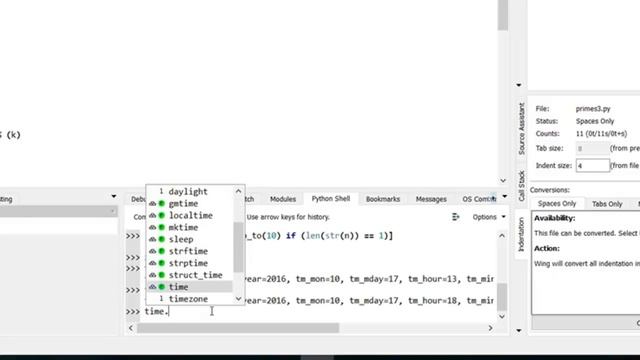Click the primes3.py file name value
The height and width of the screenshot is (360, 640).
click(593, 109)
